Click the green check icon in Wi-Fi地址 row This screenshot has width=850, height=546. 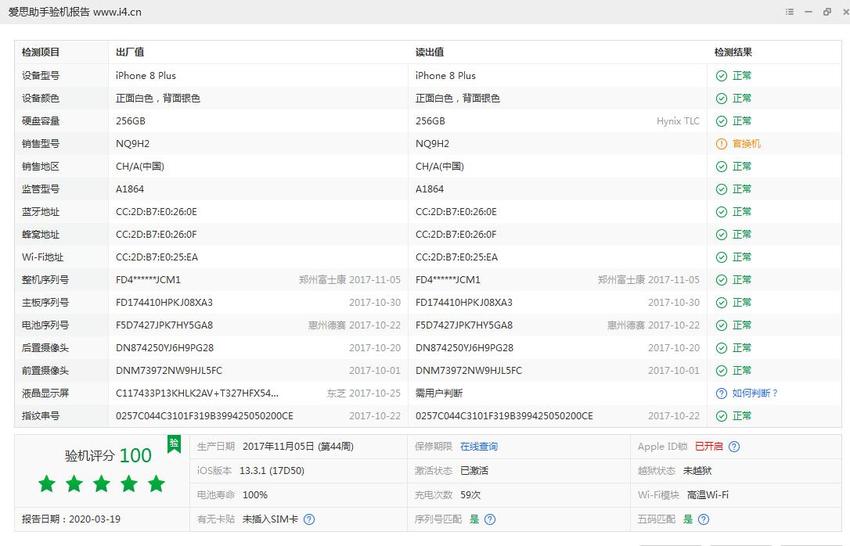point(721,258)
